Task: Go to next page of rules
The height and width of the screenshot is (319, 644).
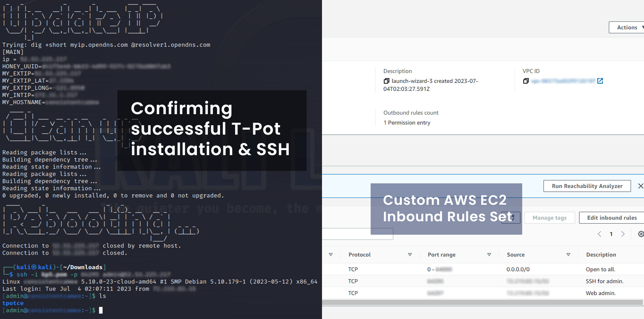Action: pyautogui.click(x=623, y=234)
